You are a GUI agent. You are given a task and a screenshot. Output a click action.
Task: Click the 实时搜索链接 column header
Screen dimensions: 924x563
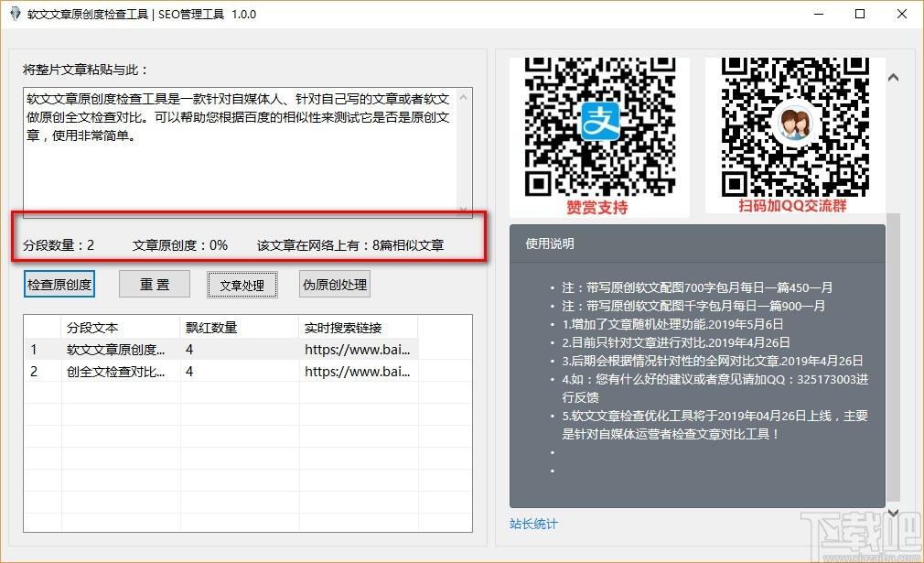pos(359,327)
